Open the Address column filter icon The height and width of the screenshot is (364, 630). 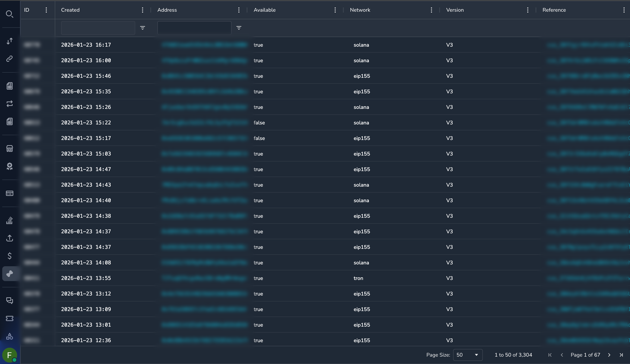239,28
